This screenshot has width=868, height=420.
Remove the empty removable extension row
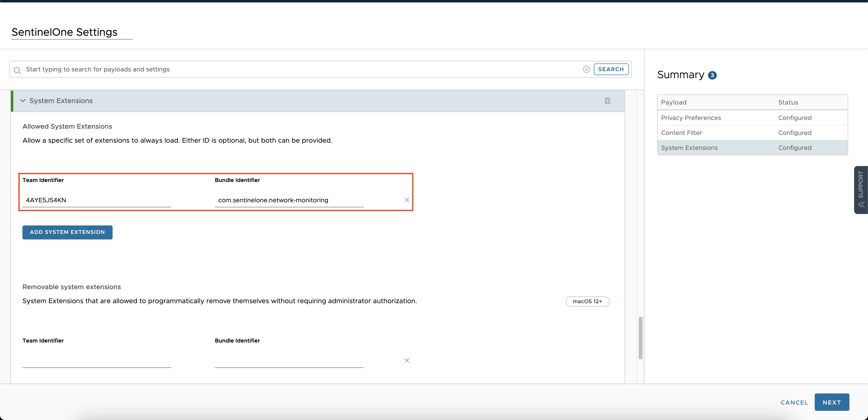407,360
